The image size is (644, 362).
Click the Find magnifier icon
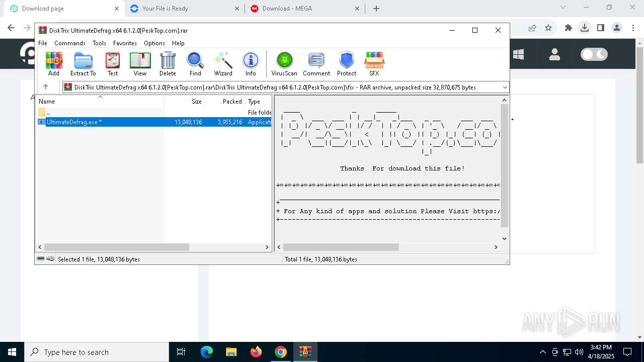coord(195,64)
